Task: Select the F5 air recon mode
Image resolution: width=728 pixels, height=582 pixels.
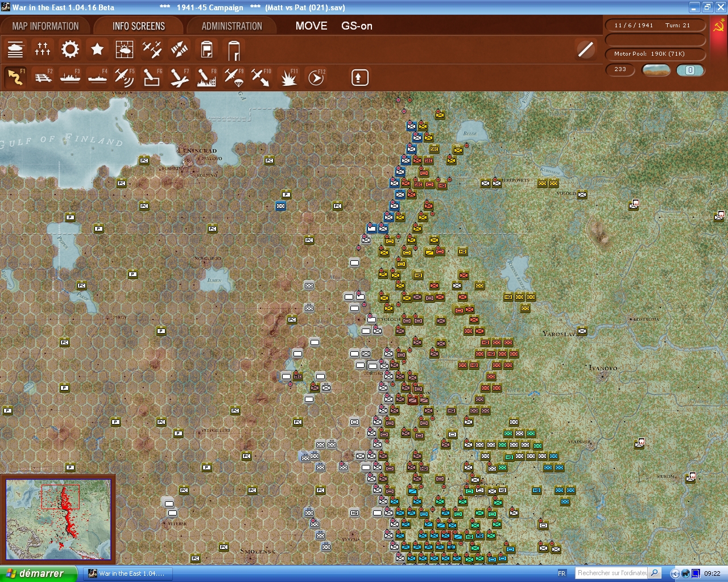Action: coord(125,77)
